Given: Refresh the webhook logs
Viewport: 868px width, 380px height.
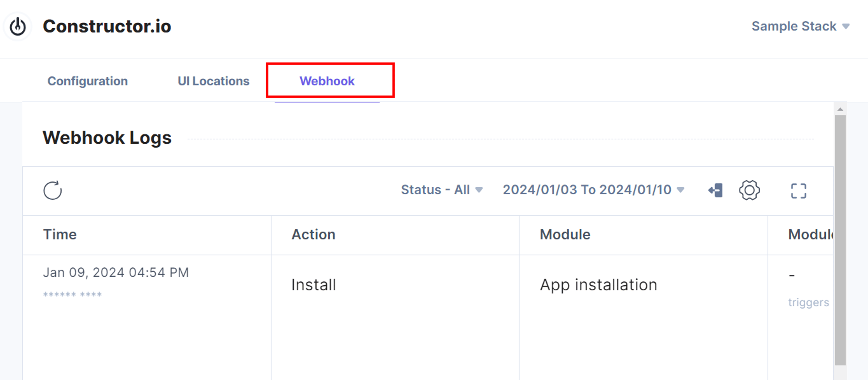Looking at the screenshot, I should coord(53,190).
